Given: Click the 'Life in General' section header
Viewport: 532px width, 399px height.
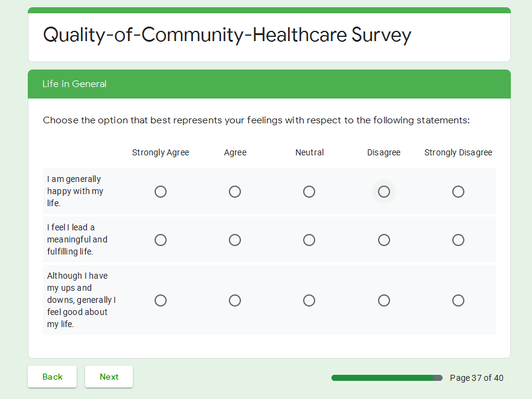Looking at the screenshot, I should tap(74, 84).
